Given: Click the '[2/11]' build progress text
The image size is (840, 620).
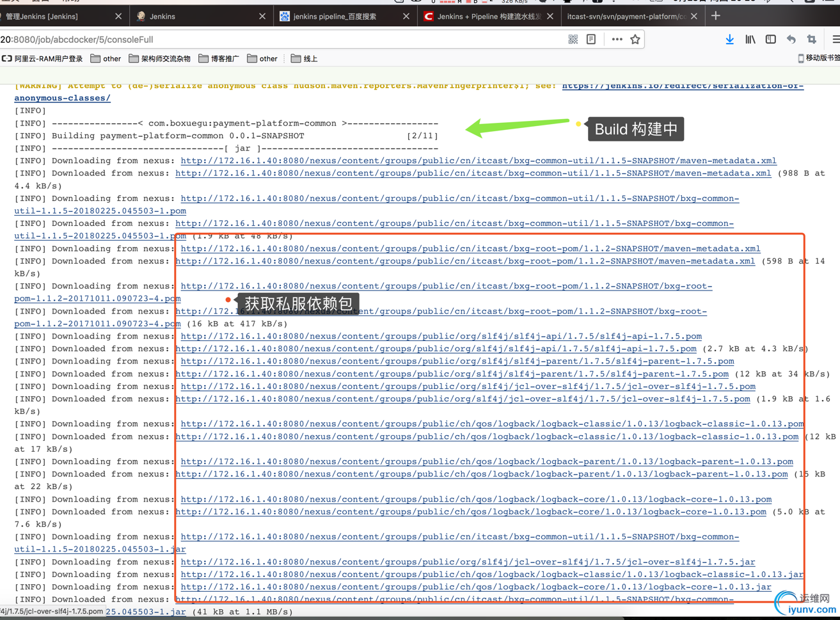Looking at the screenshot, I should (x=422, y=136).
